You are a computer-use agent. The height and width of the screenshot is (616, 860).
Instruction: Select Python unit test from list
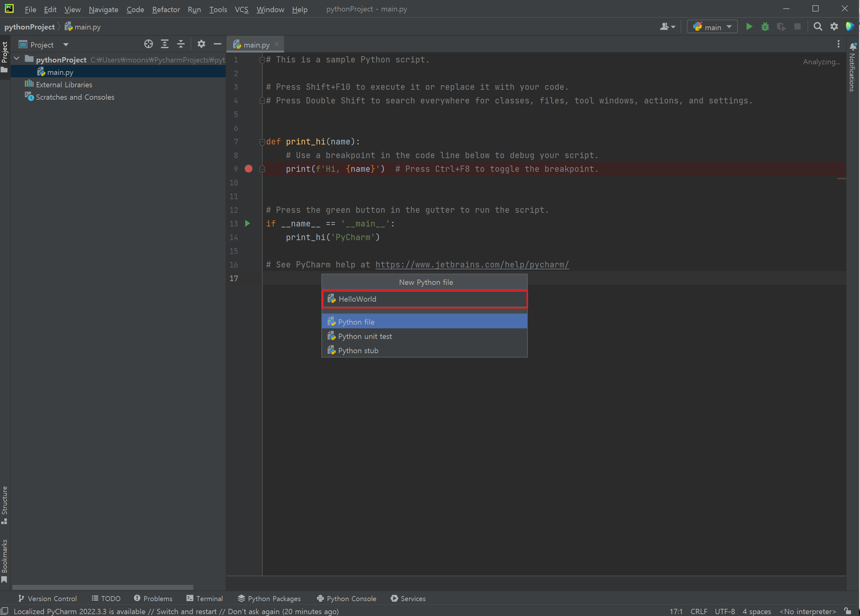coord(365,336)
